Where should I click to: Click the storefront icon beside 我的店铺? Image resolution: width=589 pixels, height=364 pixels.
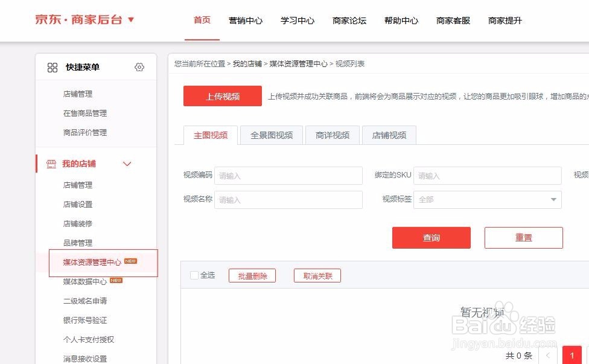(x=51, y=164)
